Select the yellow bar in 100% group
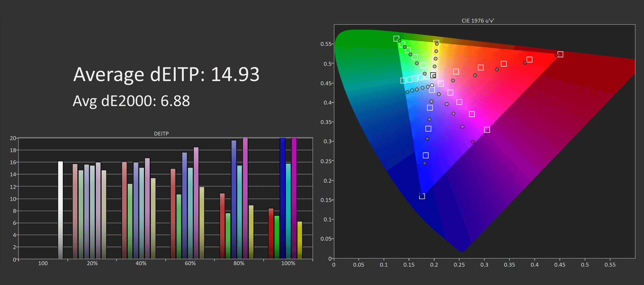 (x=300, y=240)
